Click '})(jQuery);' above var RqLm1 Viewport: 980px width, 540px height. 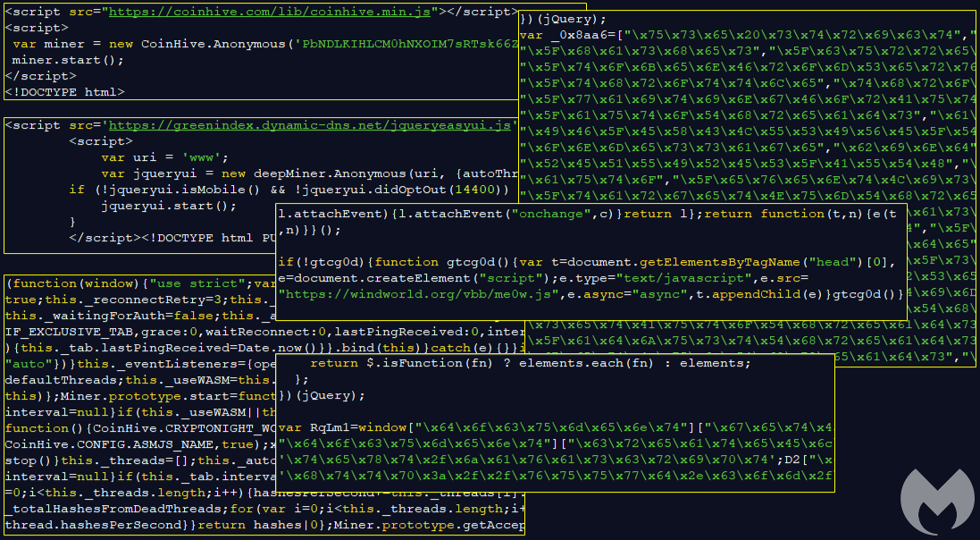pos(322,395)
